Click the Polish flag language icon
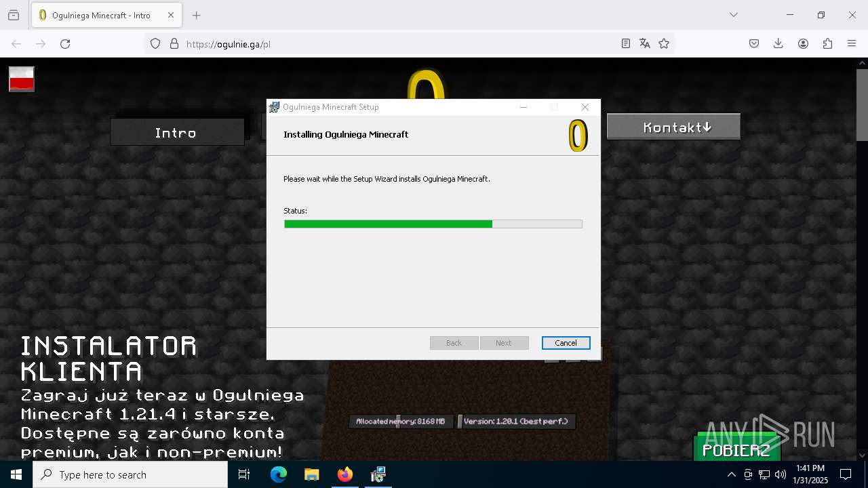The height and width of the screenshot is (488, 868). coord(22,79)
